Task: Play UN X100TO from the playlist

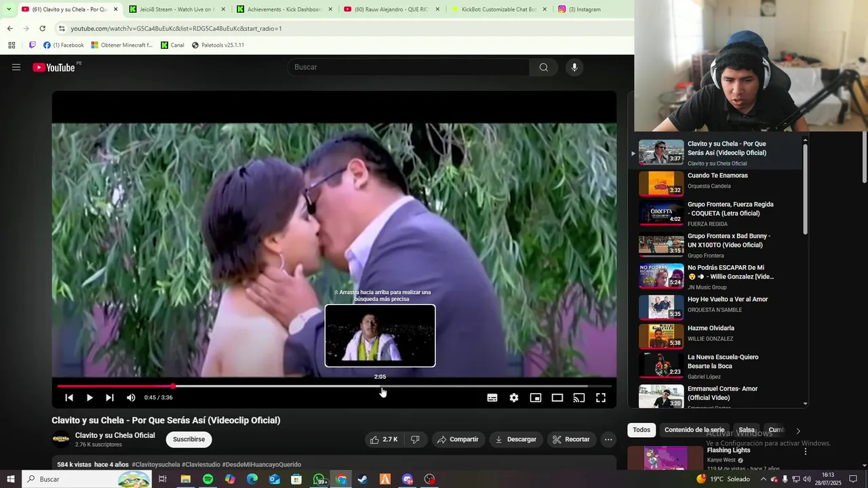Action: pos(720,245)
